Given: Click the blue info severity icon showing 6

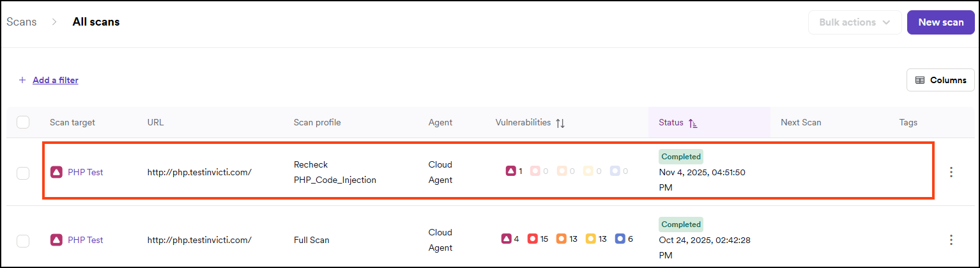Looking at the screenshot, I should [619, 239].
